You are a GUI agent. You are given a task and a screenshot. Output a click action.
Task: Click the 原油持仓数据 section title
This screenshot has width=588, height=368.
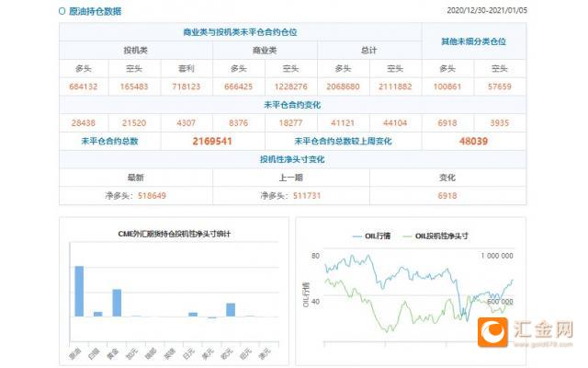tap(96, 11)
